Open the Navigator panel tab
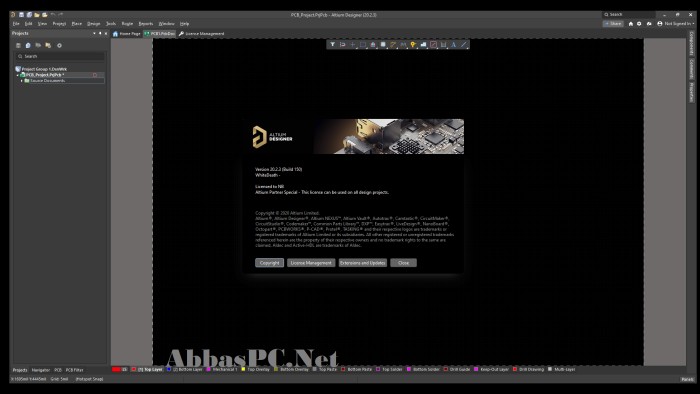The image size is (700, 394). (x=41, y=370)
